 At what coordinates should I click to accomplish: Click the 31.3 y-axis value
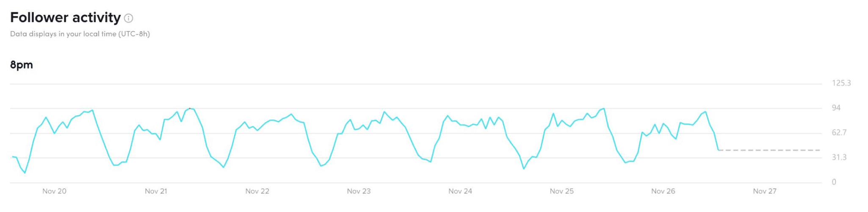point(839,157)
